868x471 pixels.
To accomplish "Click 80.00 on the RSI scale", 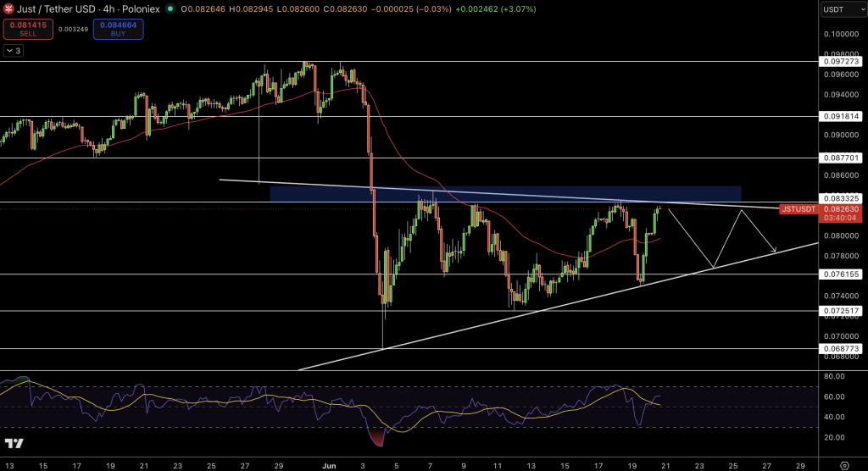I will [834, 376].
